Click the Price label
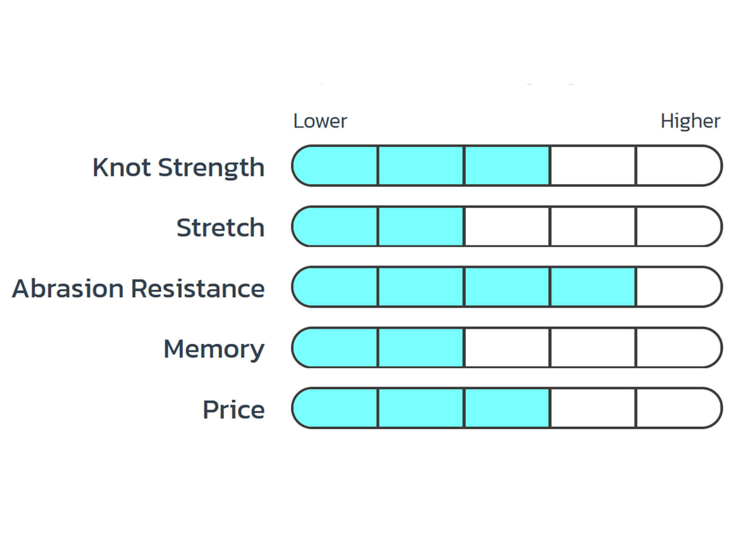Viewport: 747px width, 560px height. (233, 410)
